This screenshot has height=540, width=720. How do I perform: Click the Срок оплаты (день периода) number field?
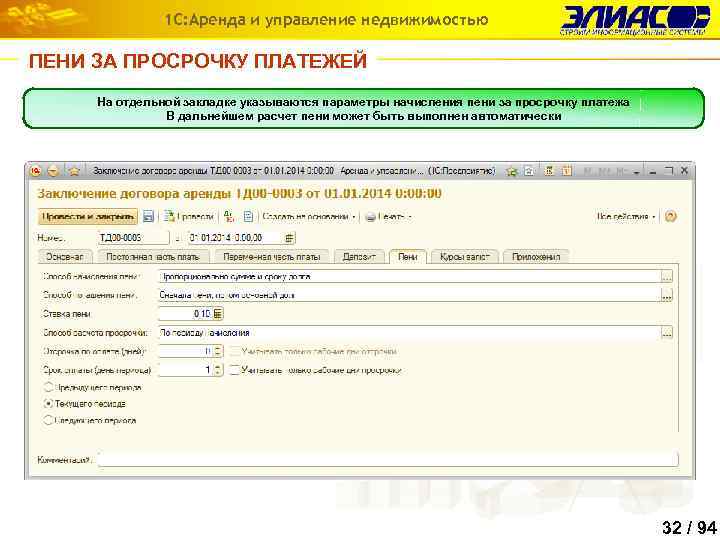pyautogui.click(x=186, y=370)
